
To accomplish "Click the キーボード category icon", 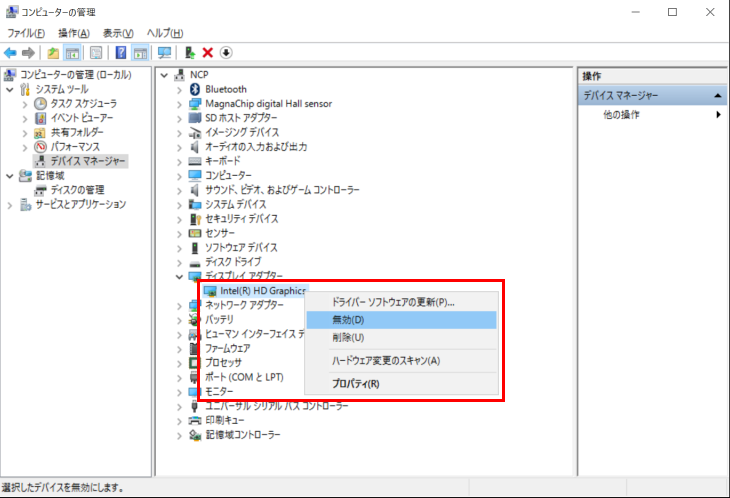I will [195, 161].
